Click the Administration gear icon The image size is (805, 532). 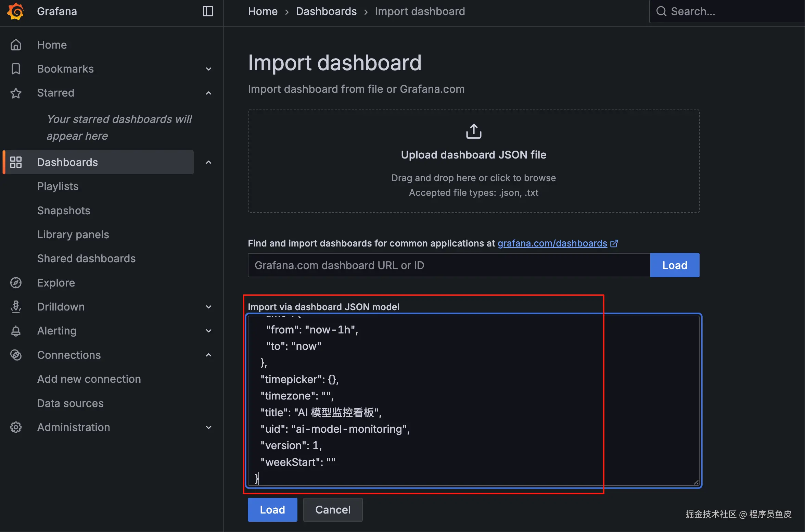(16, 427)
